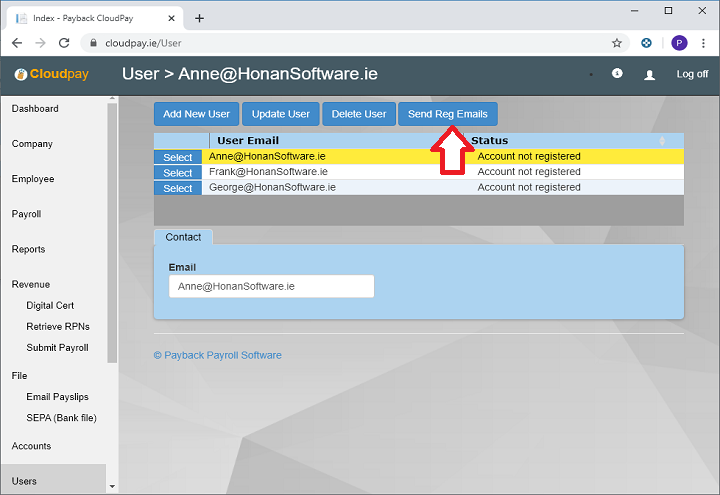720x495 pixels.
Task: Select the Frank@HonanSoftware.ie row
Action: [x=178, y=172]
